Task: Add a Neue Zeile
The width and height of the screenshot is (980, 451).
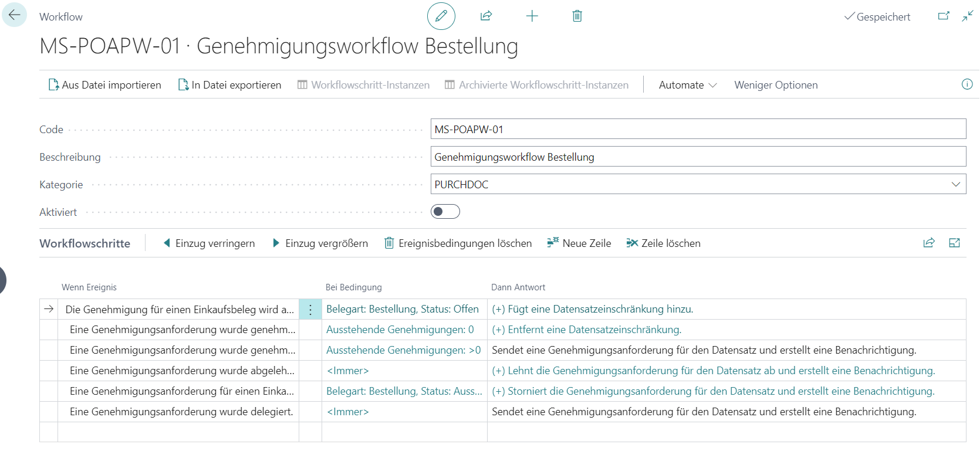Action: pyautogui.click(x=579, y=243)
